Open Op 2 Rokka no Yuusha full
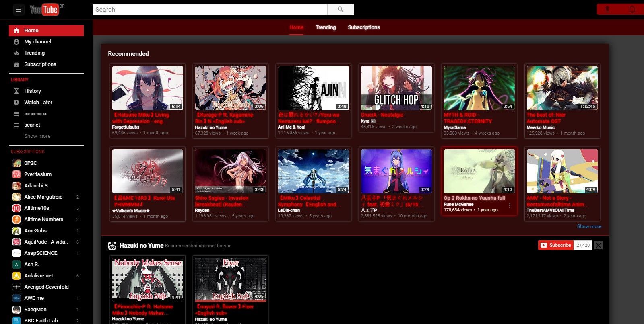 pos(474,198)
